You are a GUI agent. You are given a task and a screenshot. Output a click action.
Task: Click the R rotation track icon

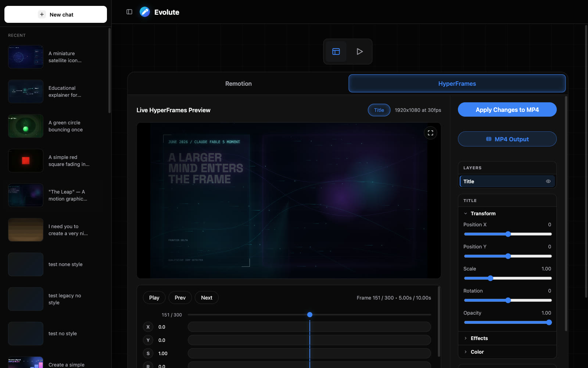148,365
